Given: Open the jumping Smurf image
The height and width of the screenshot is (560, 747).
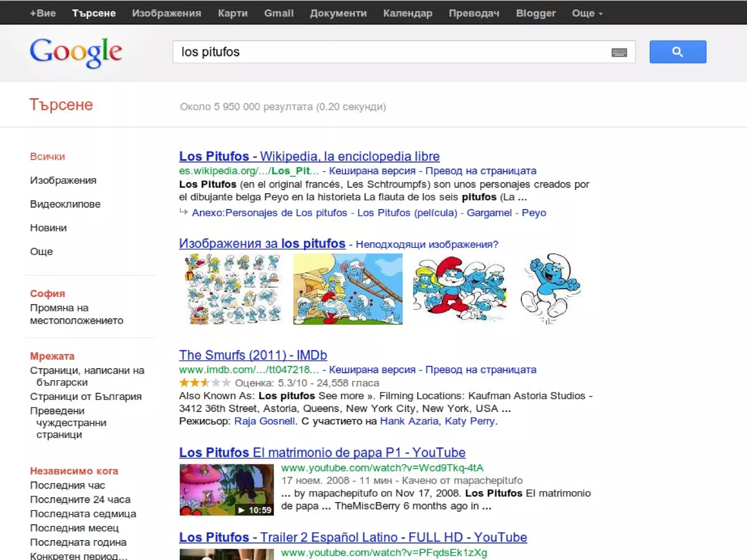Looking at the screenshot, I should [551, 289].
